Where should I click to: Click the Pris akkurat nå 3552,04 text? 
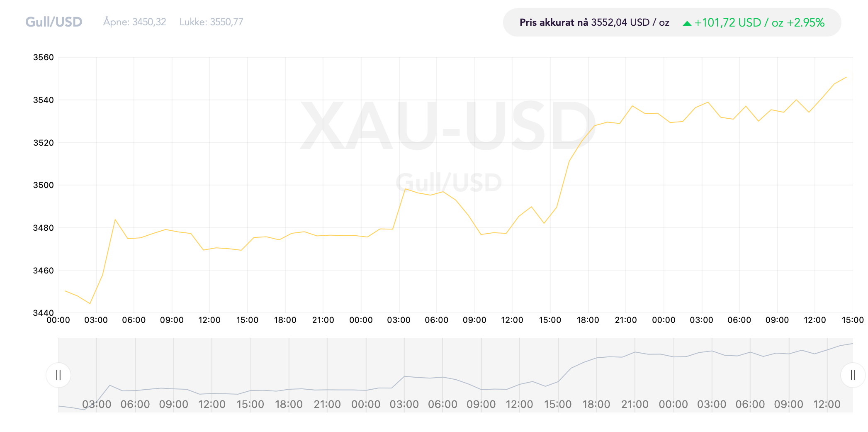tap(594, 22)
